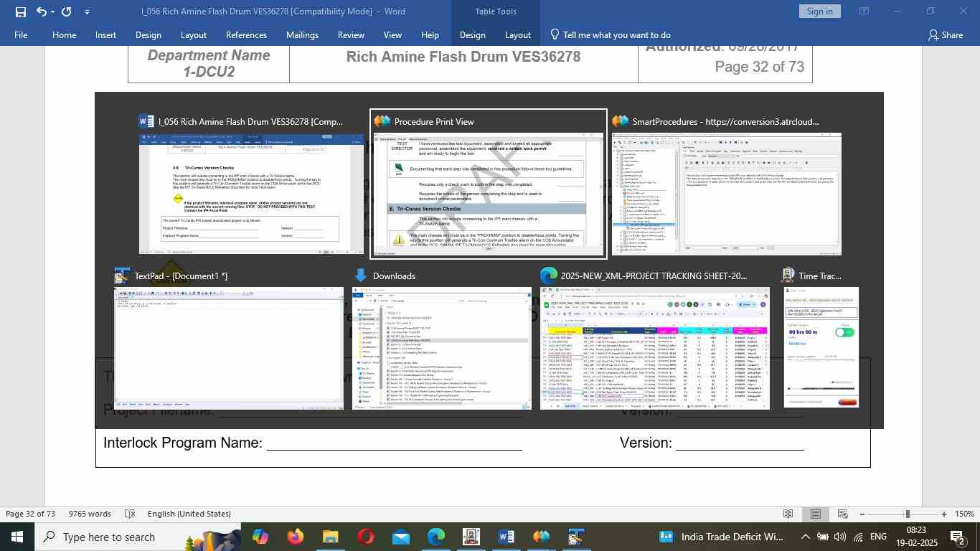Click English (United States) language indicator
This screenshot has height=551, width=980.
point(189,514)
